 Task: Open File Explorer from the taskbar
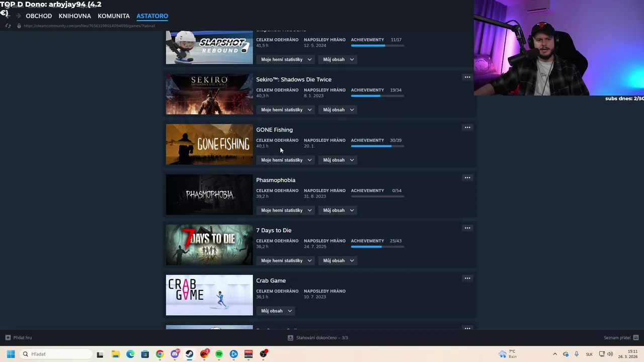click(x=115, y=354)
